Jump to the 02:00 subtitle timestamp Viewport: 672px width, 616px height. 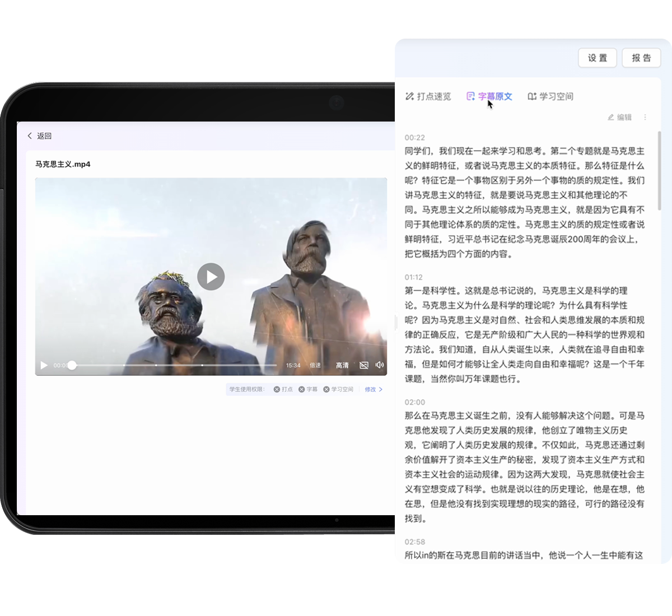pyautogui.click(x=415, y=402)
